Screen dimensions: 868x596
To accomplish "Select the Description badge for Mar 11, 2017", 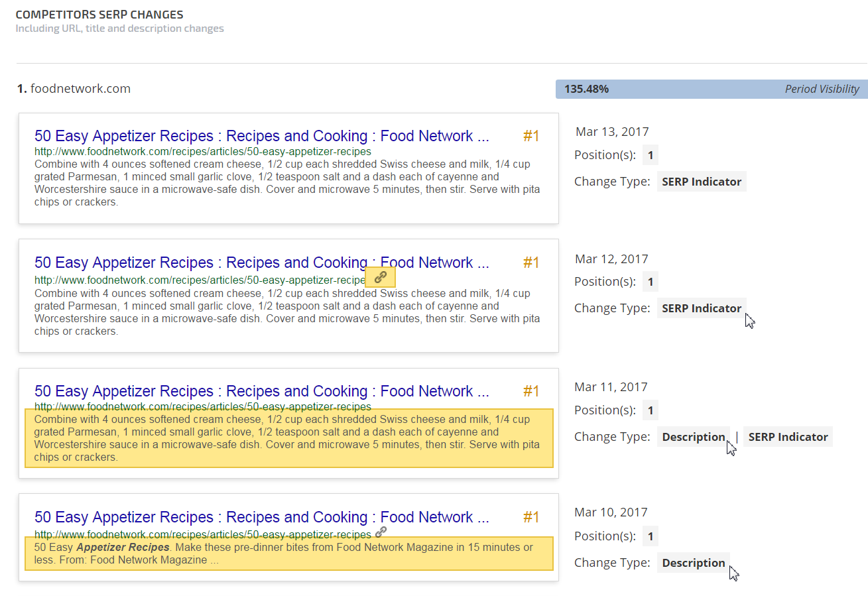I will point(694,437).
